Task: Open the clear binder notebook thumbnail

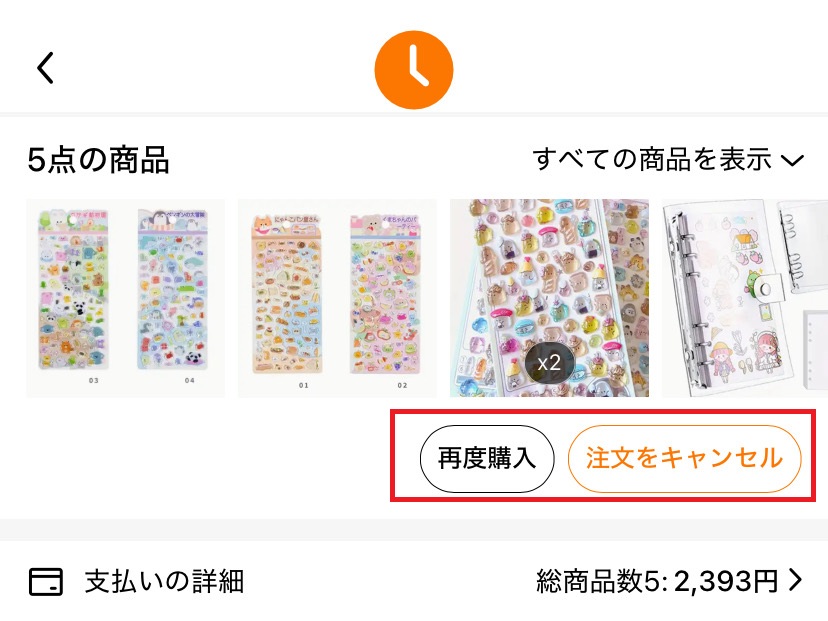Action: coord(745,298)
